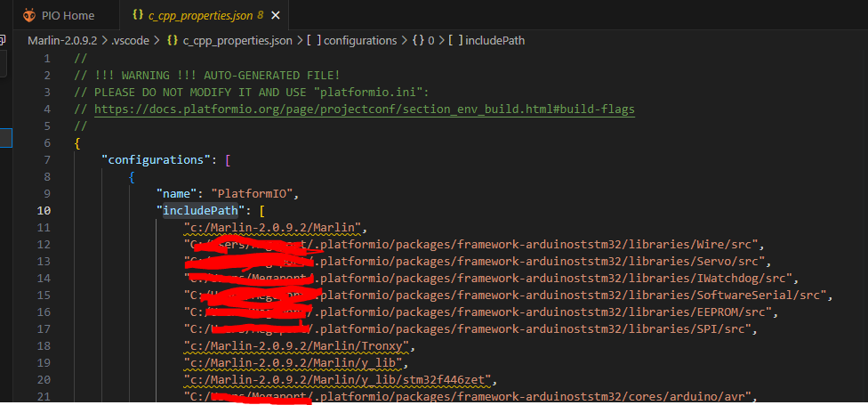The width and height of the screenshot is (868, 405).
Task: Click the PLEASE DO NOT MODIFY comment on line 3
Action: point(252,92)
